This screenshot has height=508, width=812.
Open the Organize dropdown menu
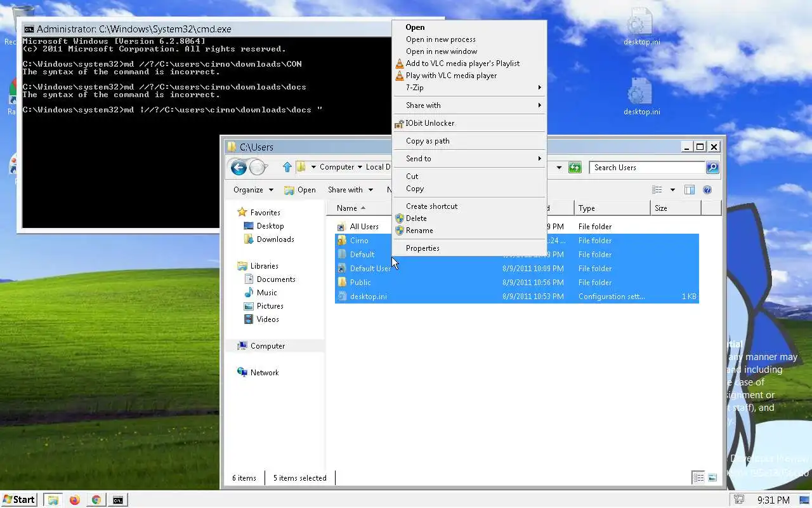[x=253, y=190]
